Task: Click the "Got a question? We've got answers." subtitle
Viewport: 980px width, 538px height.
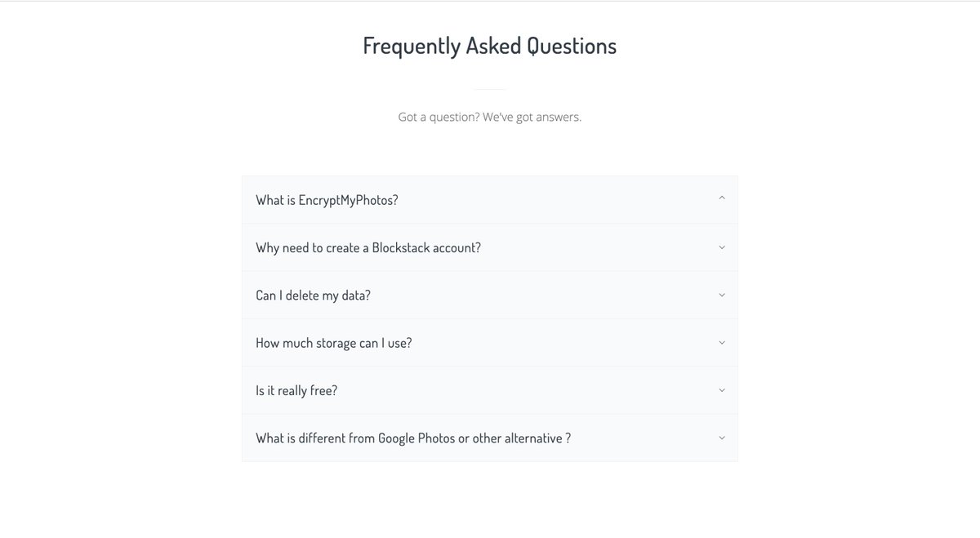Action: pyautogui.click(x=490, y=117)
